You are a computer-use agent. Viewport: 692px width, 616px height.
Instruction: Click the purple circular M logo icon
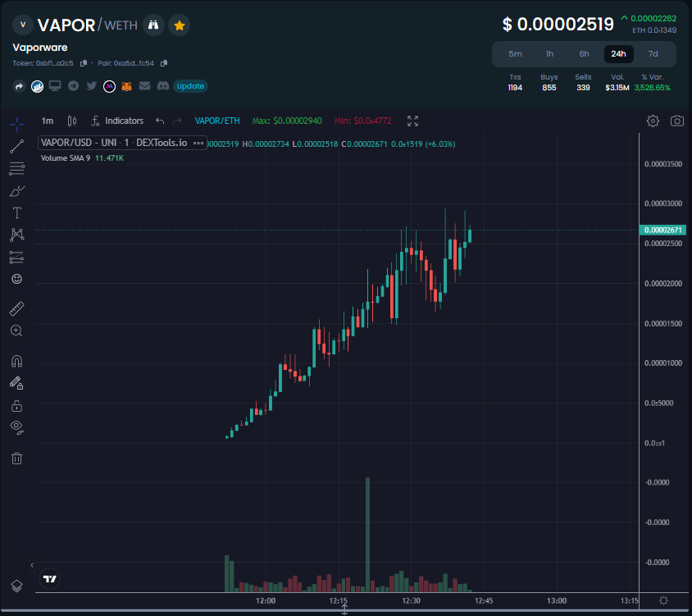[109, 86]
